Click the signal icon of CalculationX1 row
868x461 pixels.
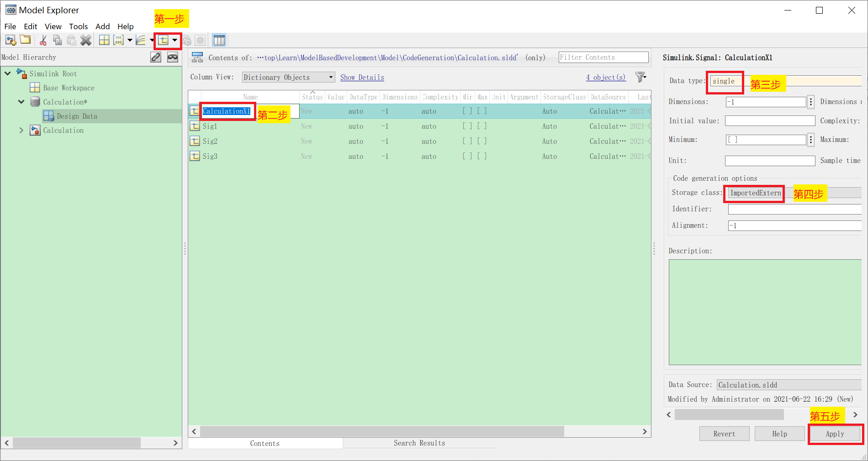[195, 111]
